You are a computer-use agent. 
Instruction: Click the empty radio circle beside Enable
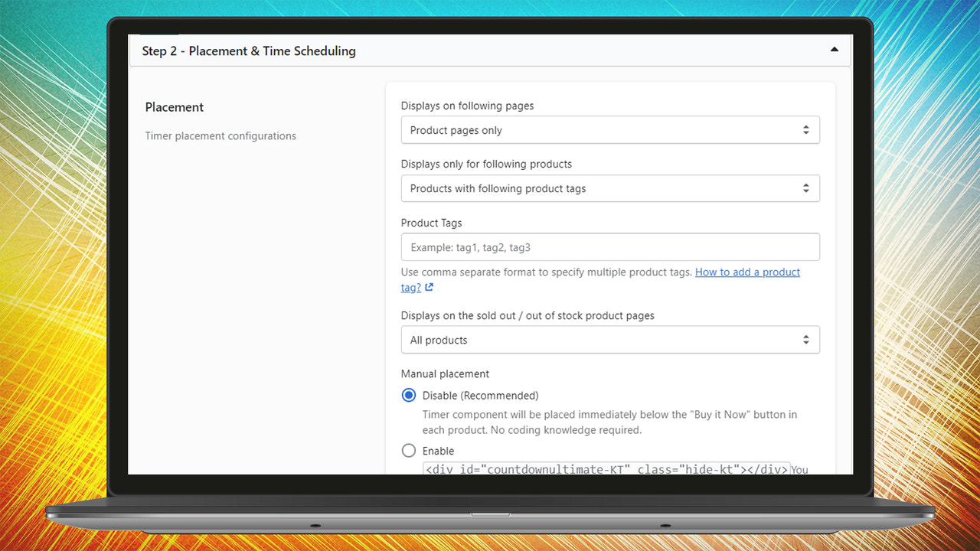408,451
